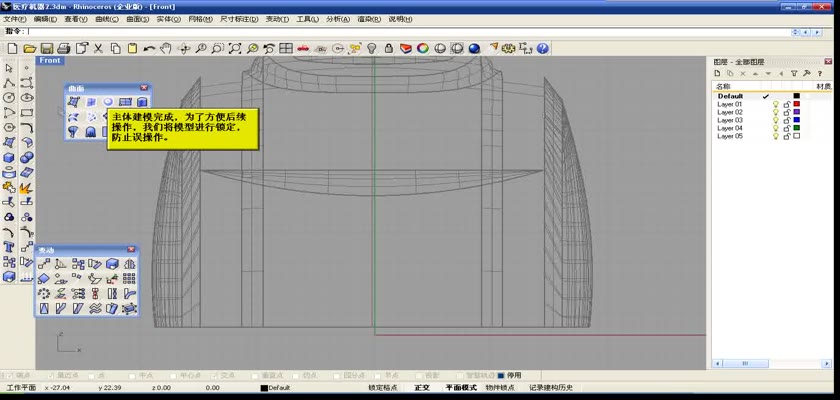Click the Help question mark toolbar icon
Image resolution: width=840 pixels, height=400 pixels.
pos(542,48)
